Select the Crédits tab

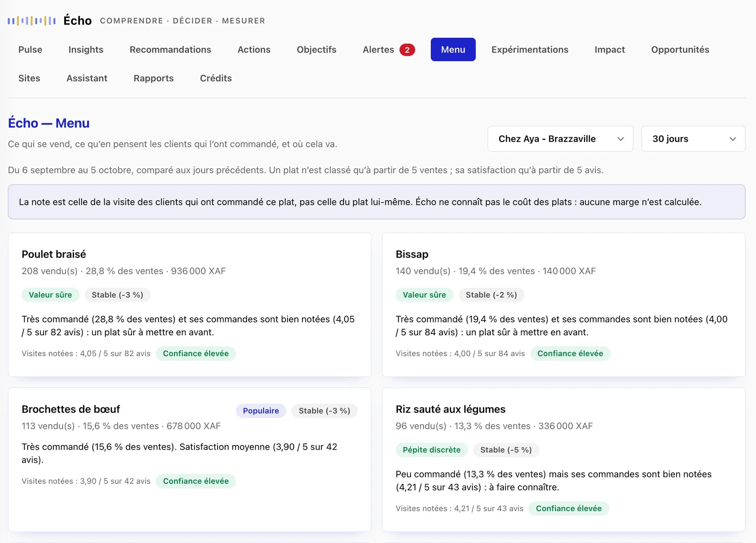pos(215,78)
